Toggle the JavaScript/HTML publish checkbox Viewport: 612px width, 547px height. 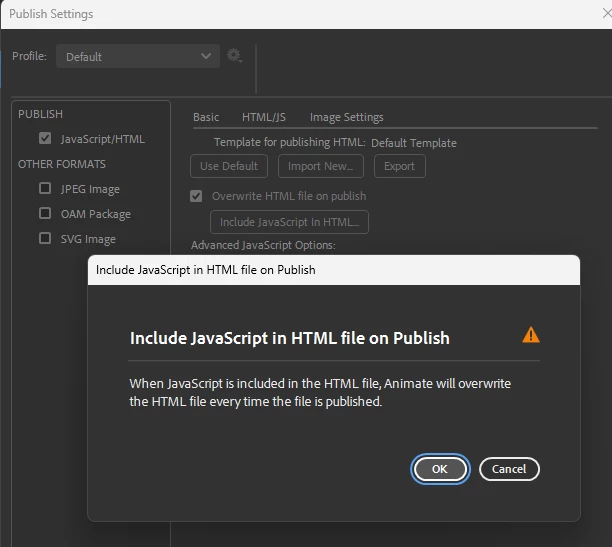[45, 138]
